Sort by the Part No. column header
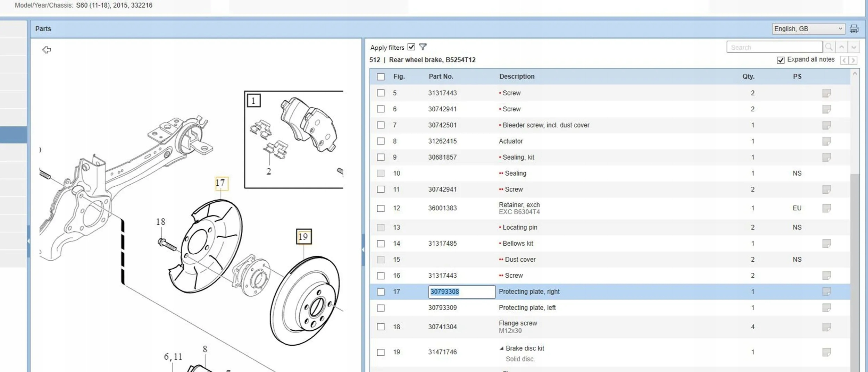The width and height of the screenshot is (868, 372). 441,76
